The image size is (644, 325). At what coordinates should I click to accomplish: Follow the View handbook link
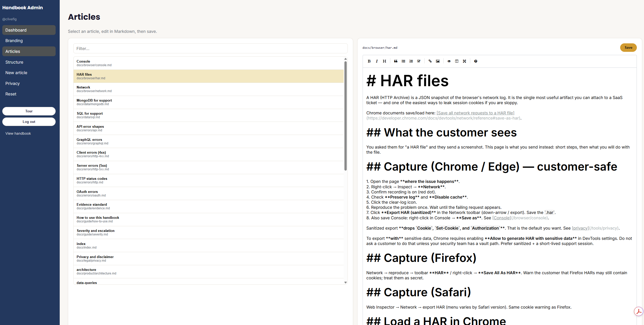[x=18, y=133]
